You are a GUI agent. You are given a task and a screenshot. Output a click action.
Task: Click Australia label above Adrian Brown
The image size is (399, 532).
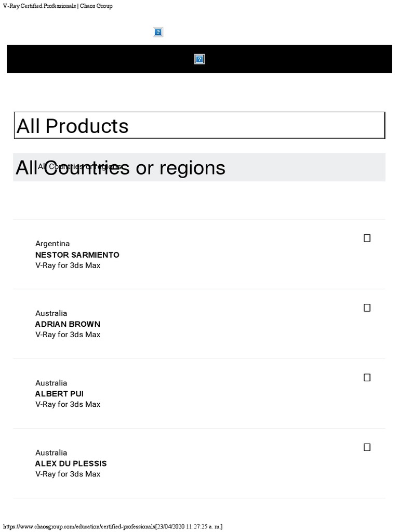point(51,313)
